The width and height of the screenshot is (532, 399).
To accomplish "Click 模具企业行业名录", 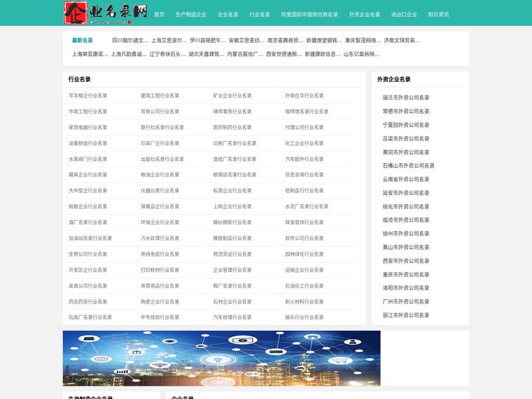I will 88,174.
